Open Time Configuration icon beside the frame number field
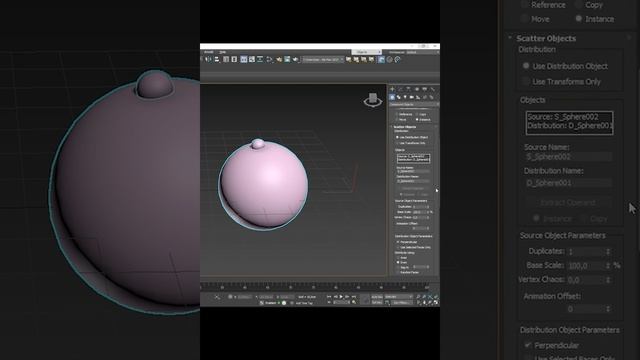 coord(354,302)
